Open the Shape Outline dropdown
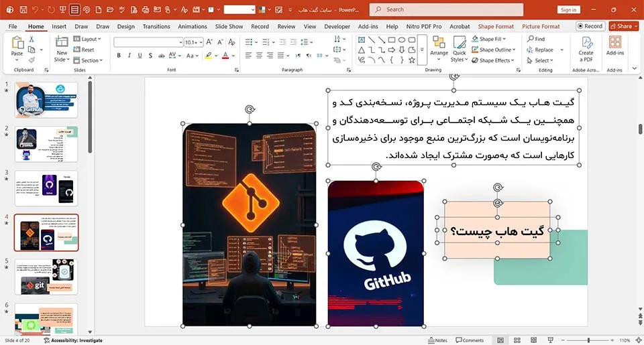The width and height of the screenshot is (644, 345). coord(493,50)
